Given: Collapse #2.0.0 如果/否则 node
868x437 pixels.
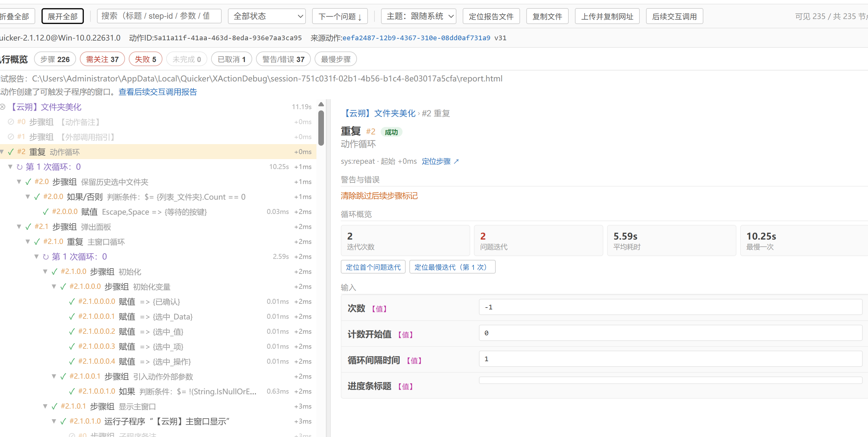Looking at the screenshot, I should (28, 197).
